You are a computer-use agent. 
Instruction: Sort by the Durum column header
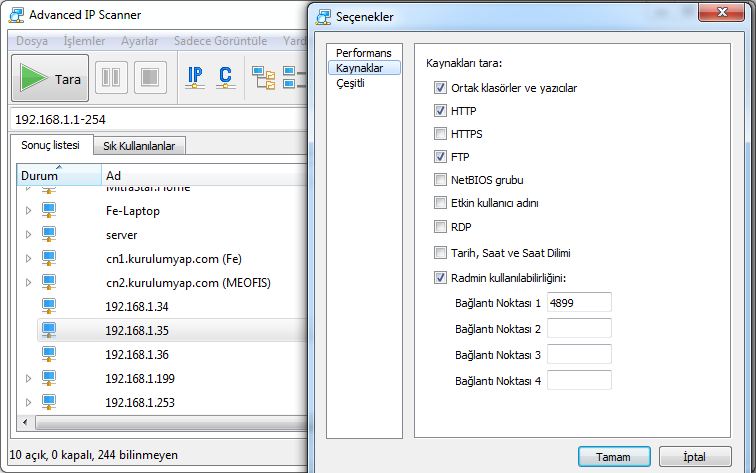click(59, 175)
